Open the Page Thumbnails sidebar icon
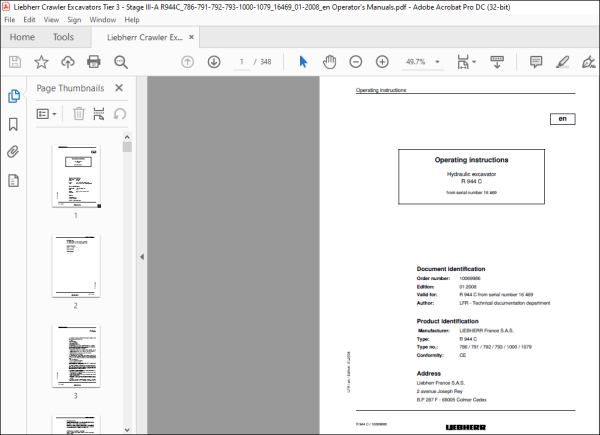This screenshot has width=600, height=435. (x=14, y=96)
